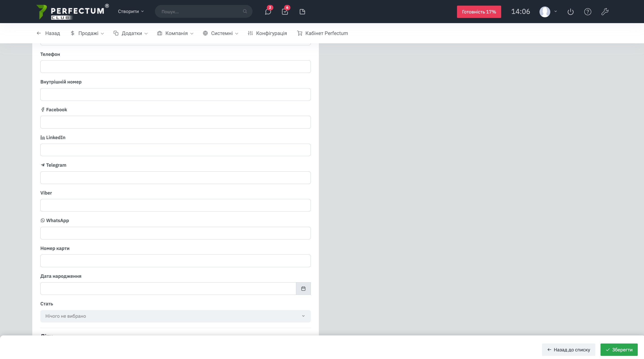Click the Perfectum Club logo
This screenshot has height=359, width=644.
click(72, 12)
